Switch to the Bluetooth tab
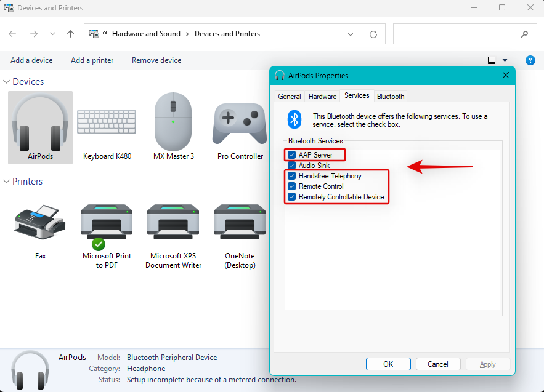This screenshot has width=544, height=392. (x=391, y=97)
